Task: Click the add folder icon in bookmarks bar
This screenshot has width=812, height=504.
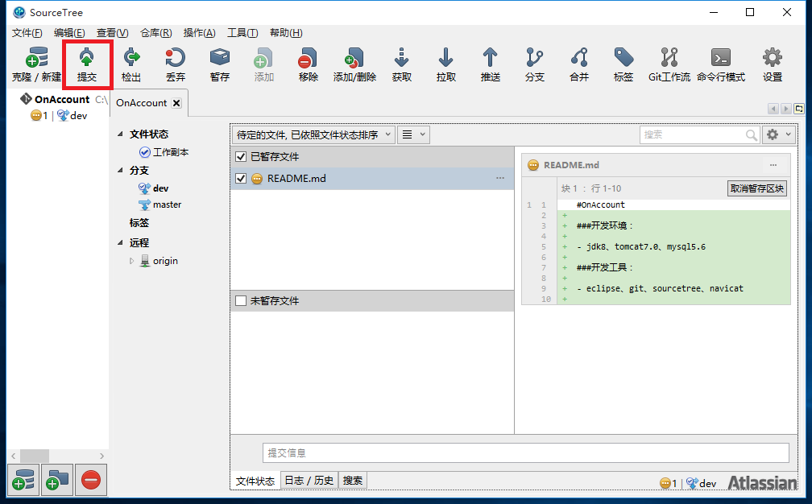Action: tap(57, 480)
